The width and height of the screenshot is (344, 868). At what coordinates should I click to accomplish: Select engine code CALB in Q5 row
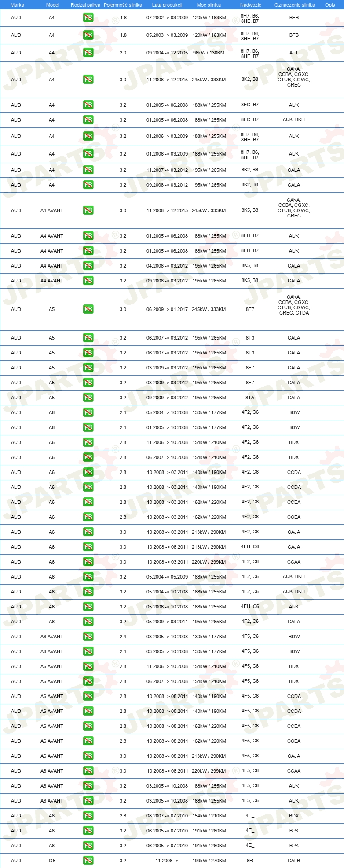pyautogui.click(x=294, y=861)
